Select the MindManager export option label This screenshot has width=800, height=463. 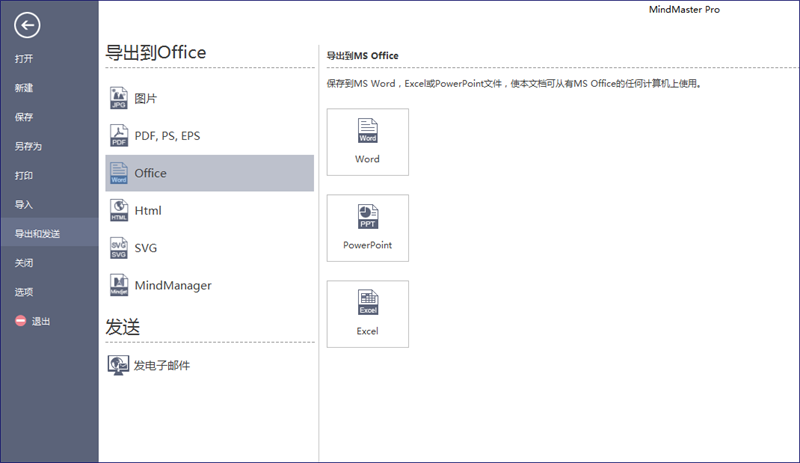173,285
